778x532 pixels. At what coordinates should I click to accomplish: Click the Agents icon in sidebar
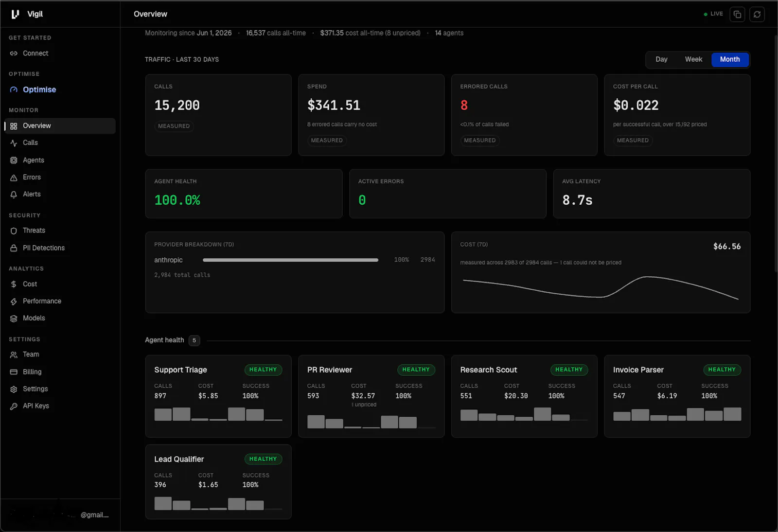(14, 160)
